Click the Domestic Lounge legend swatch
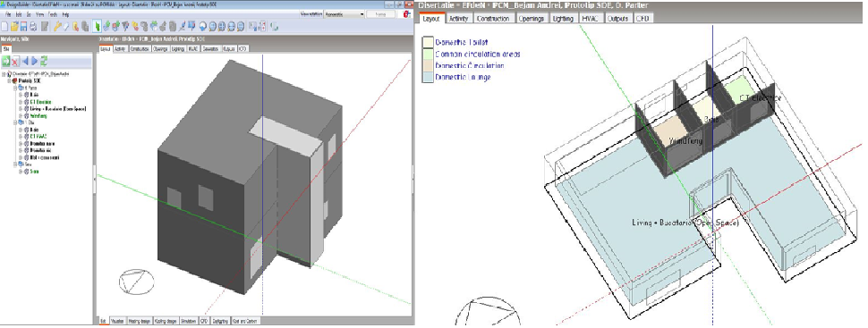 [x=428, y=77]
